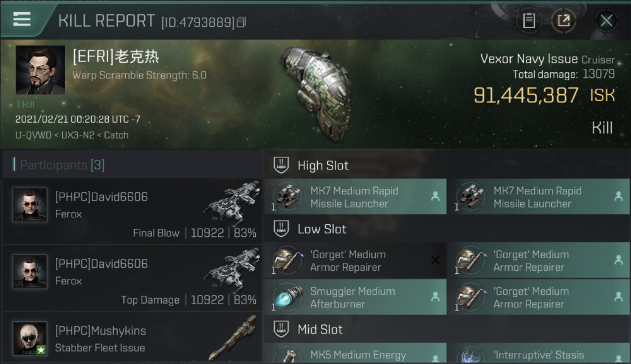The width and height of the screenshot is (631, 364).
Task: Collapse the High Slot section header
Action: tap(447, 165)
